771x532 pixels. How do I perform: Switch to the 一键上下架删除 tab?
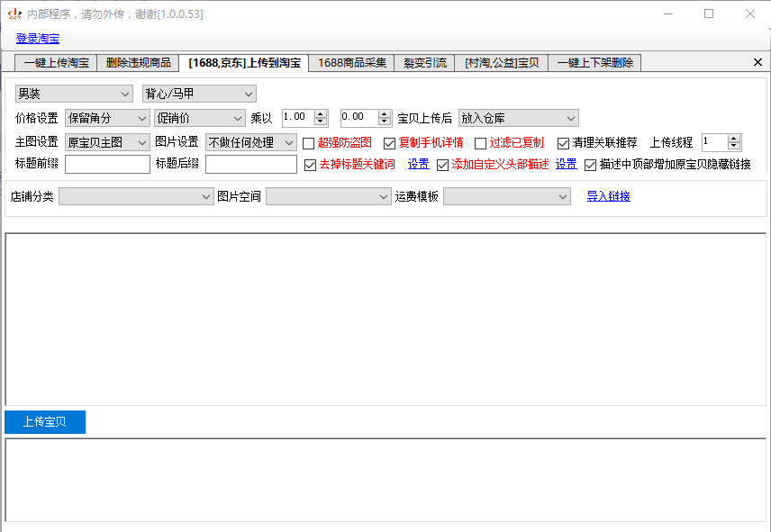pyautogui.click(x=594, y=63)
